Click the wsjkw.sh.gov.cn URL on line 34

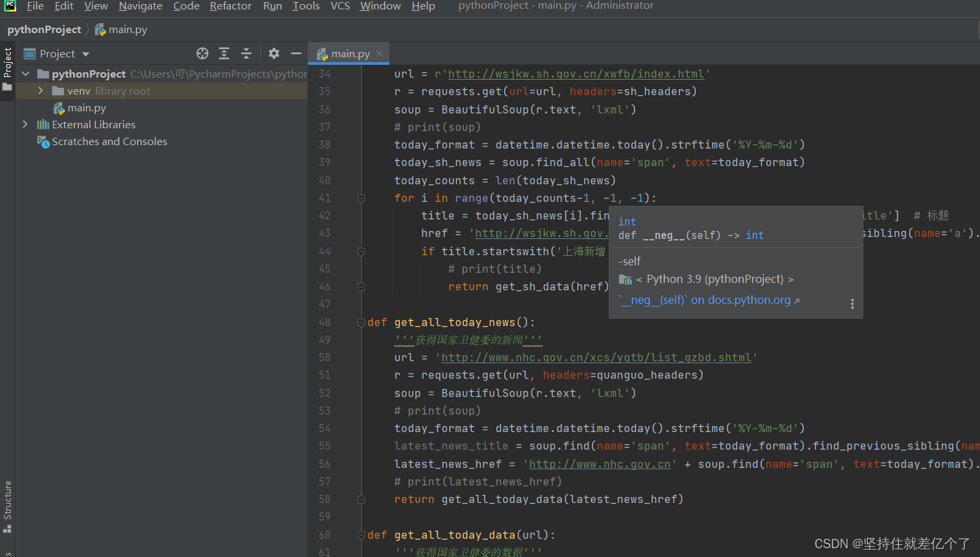(x=576, y=74)
